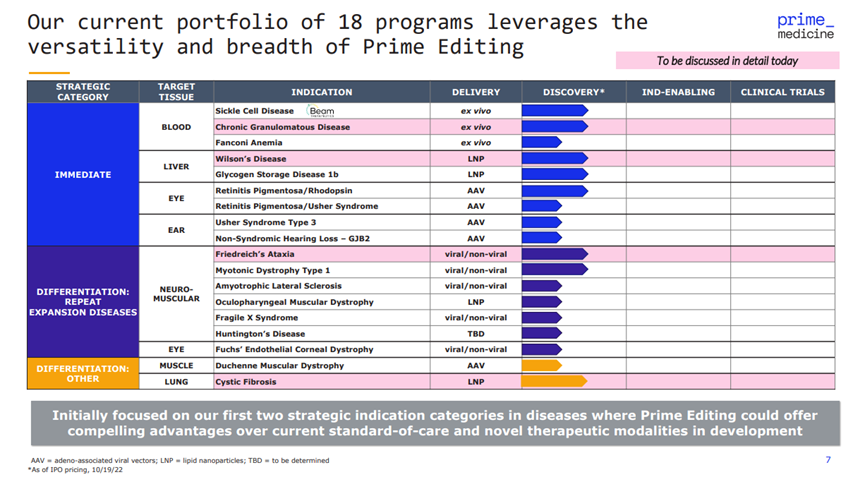
Task: Select the NEURO-MUSCULAR target tissue cell
Action: click(x=175, y=292)
